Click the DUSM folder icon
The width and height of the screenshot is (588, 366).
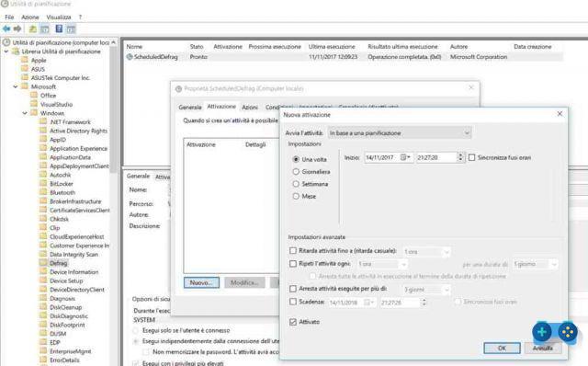coord(43,333)
